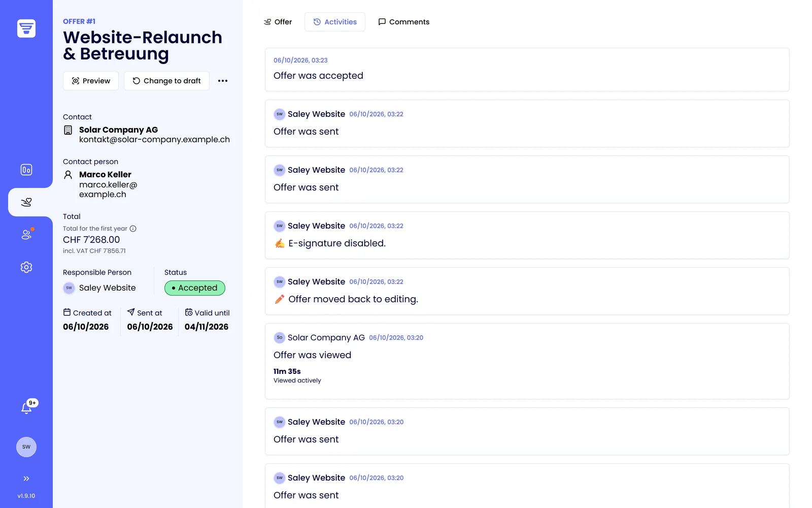
Task: Click the paper plane icon next to Sent at
Action: 131,312
